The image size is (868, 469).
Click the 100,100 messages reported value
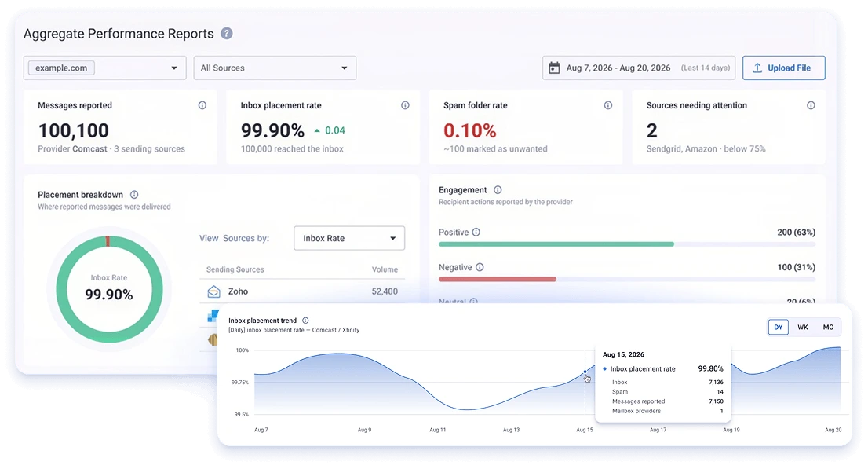click(74, 130)
